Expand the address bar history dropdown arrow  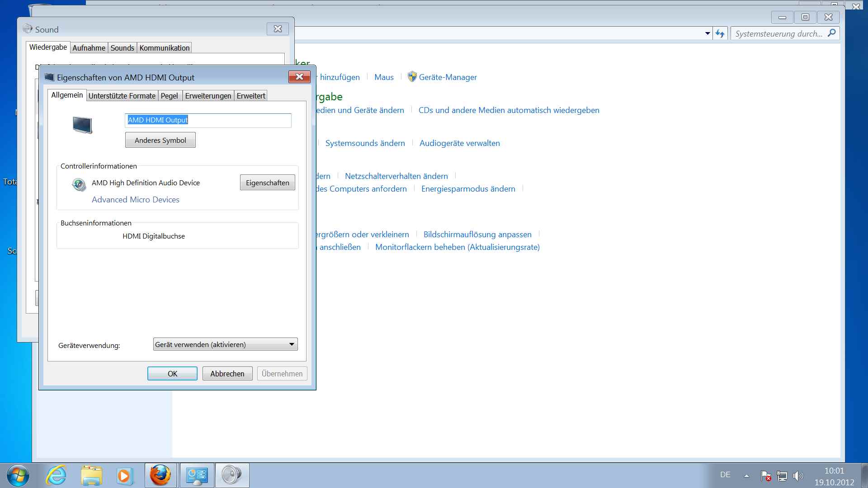pos(708,33)
